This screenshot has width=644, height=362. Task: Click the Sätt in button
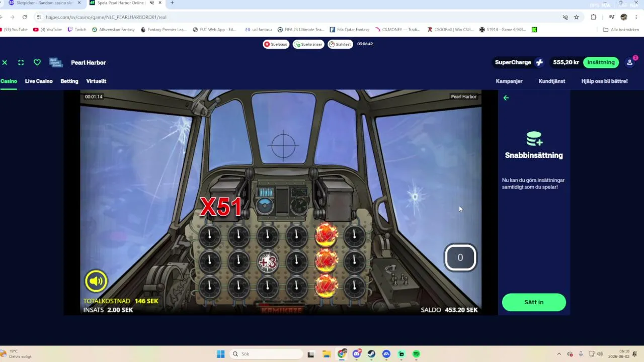pos(534,302)
